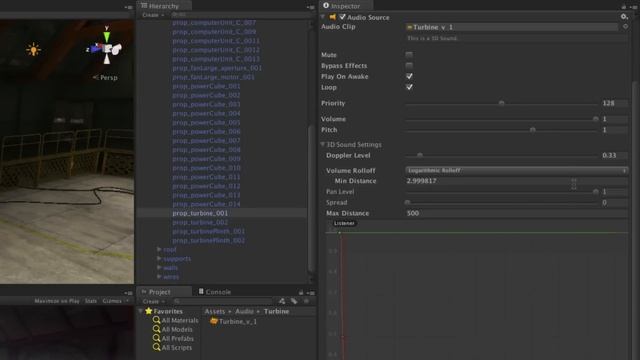Open the Audio Clip object picker circle
Screen dimensions: 640x360
click(x=625, y=27)
